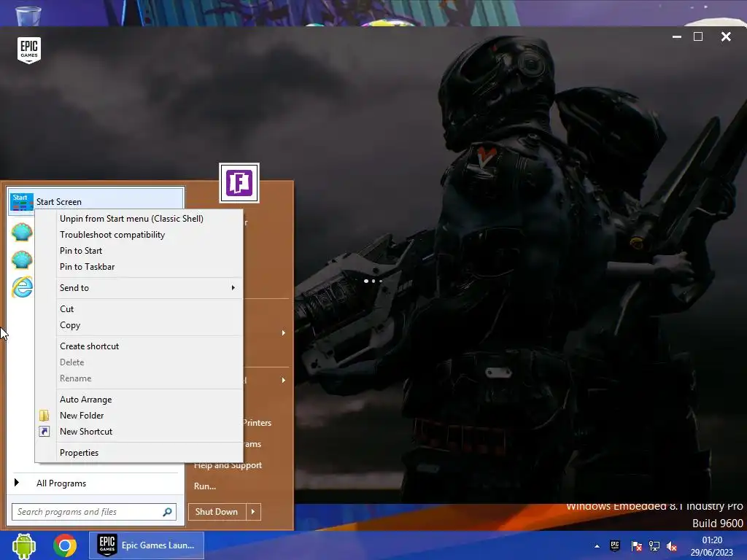
Task: Show hidden tray icons arrow
Action: click(x=597, y=546)
